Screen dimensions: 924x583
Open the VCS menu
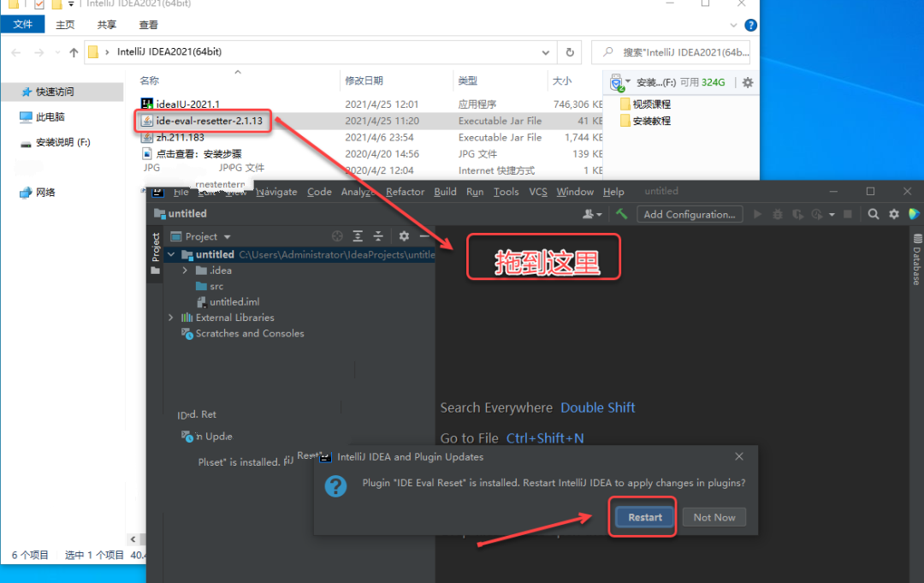point(538,192)
